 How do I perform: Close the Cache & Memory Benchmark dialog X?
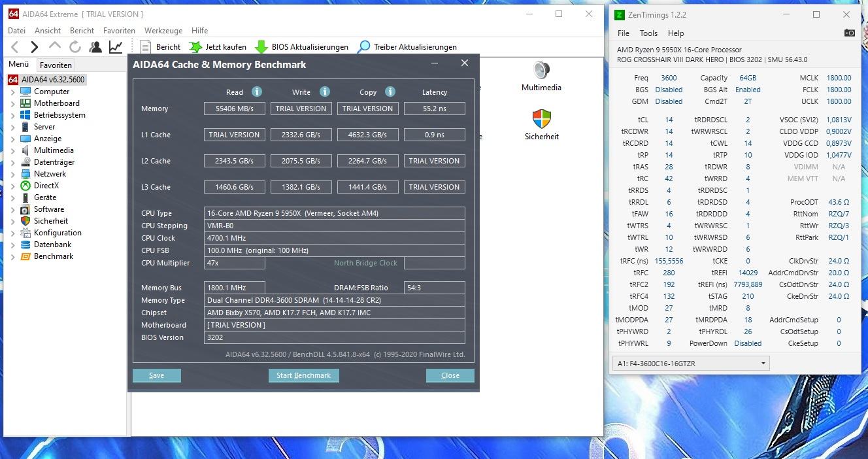465,63
